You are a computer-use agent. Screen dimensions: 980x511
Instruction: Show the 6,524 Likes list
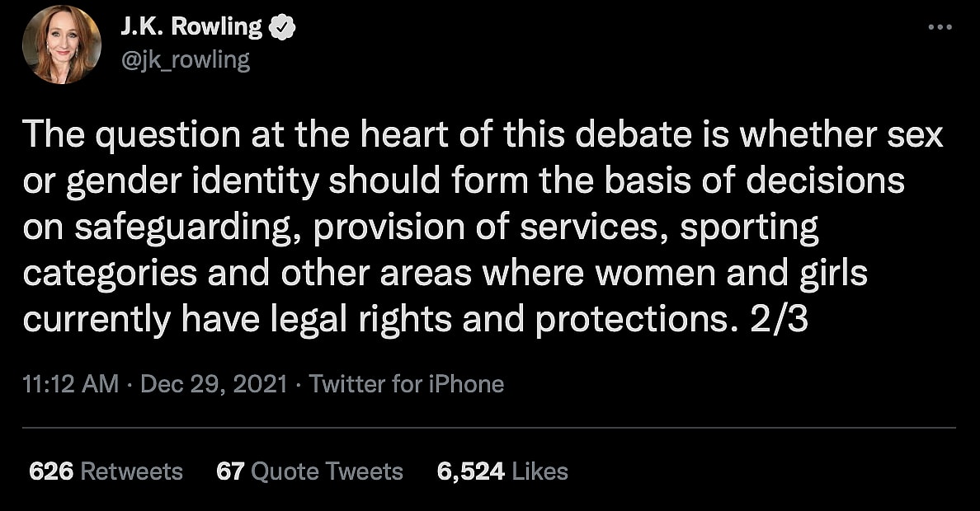coord(502,471)
